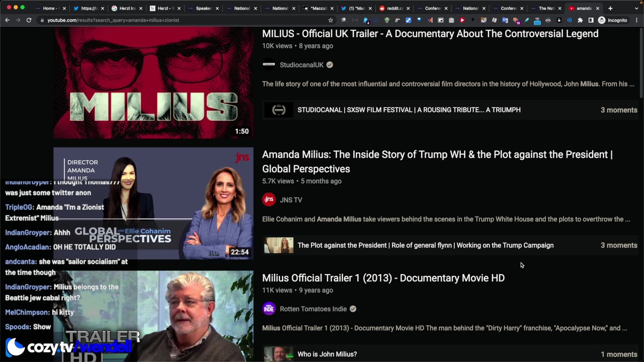Open the Chrome three-dot menu
Viewport: 644px width, 362px height.
636,20
